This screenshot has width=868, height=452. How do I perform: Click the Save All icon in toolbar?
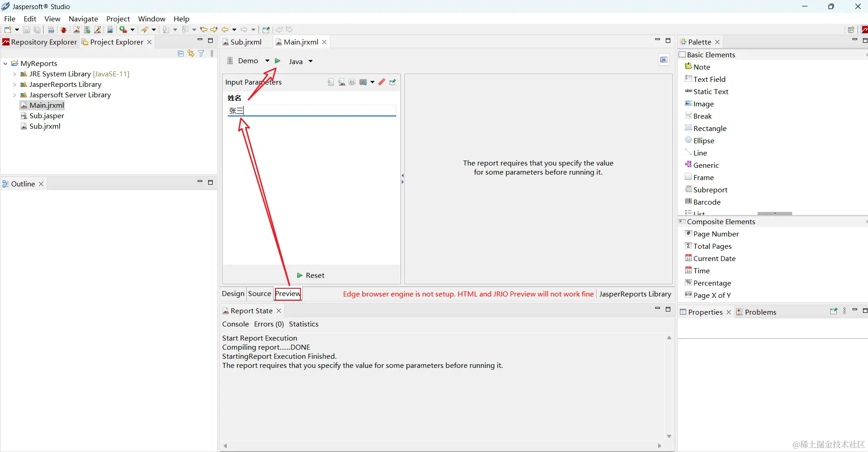click(x=37, y=30)
